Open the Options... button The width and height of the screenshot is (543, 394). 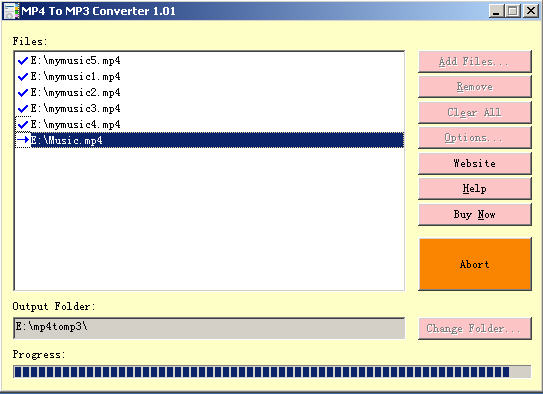[x=475, y=138]
